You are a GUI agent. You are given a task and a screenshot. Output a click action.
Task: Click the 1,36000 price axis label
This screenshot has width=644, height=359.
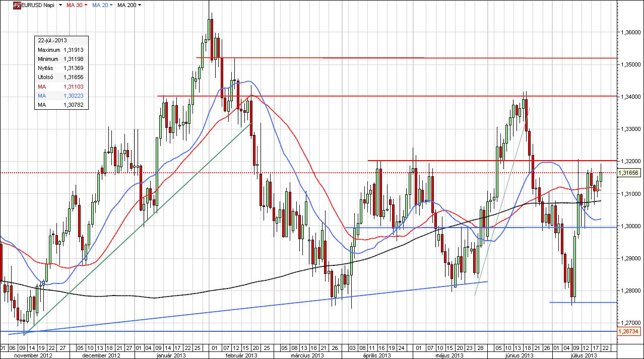pos(630,32)
